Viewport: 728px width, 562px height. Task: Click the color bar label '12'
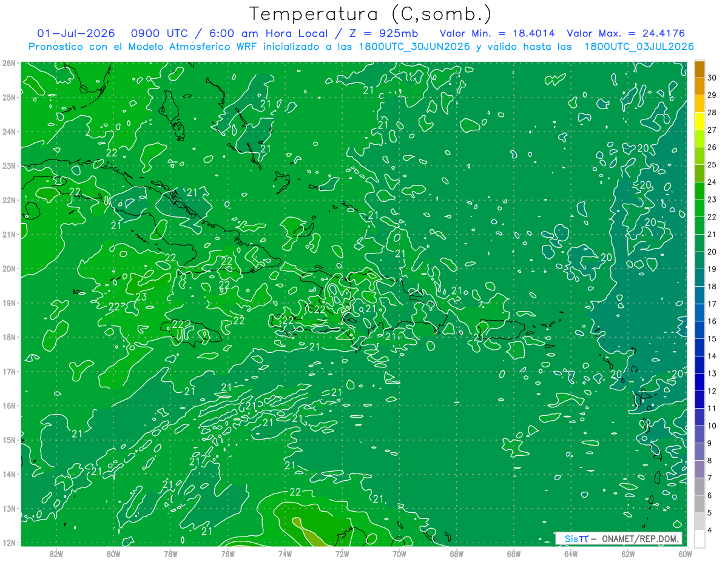(x=712, y=391)
